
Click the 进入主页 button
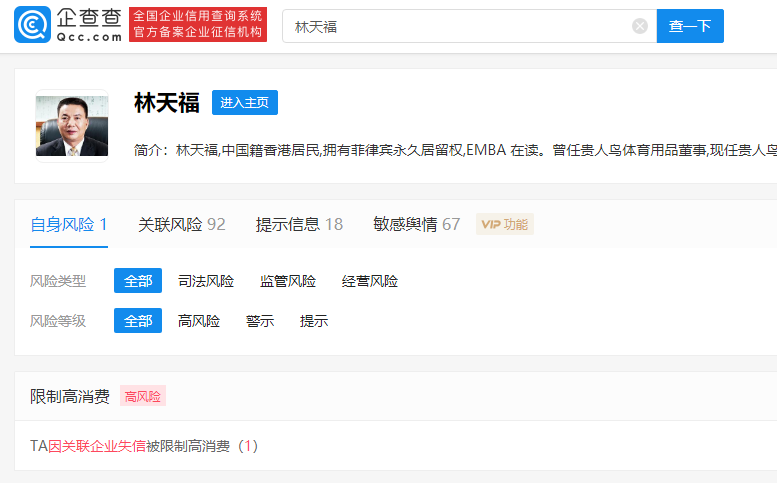coord(244,102)
